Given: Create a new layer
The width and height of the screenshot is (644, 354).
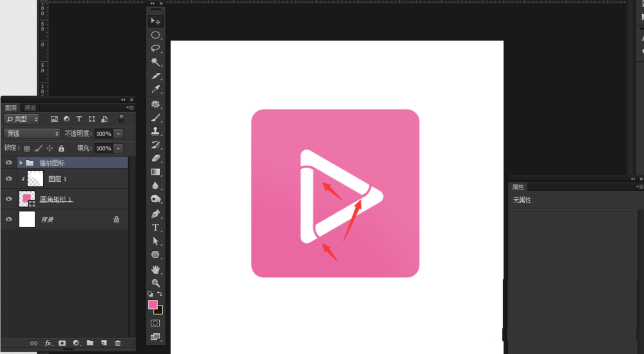Looking at the screenshot, I should point(104,343).
